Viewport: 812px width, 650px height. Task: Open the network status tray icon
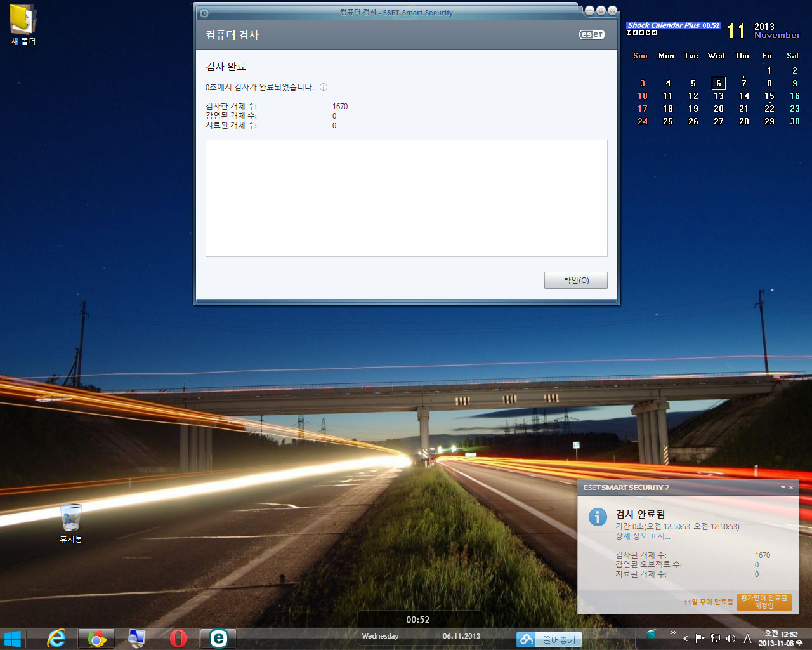coord(716,639)
